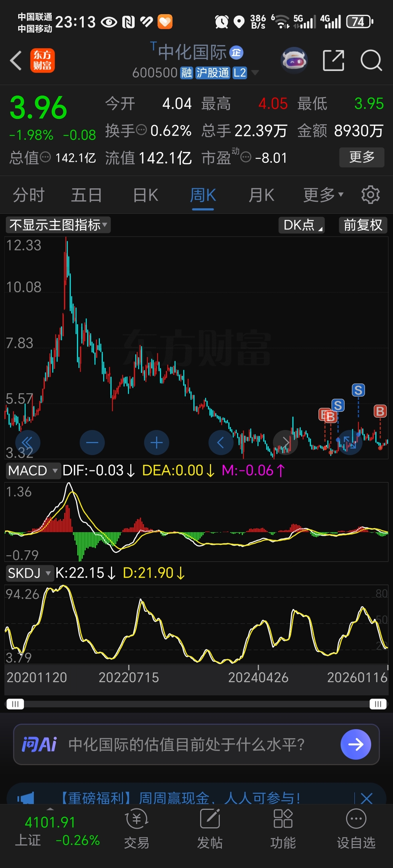
Task: Expand the stock title dropdown arrow
Action: pyautogui.click(x=255, y=73)
